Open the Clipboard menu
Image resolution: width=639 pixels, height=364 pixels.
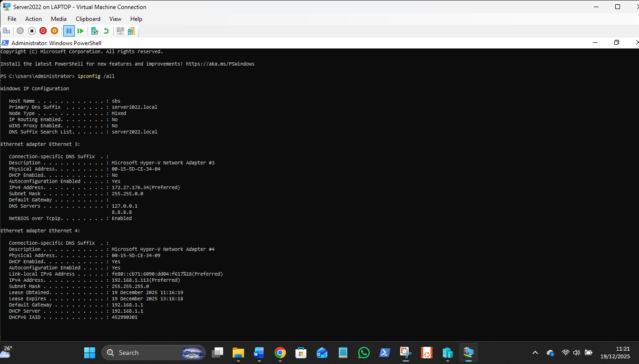click(88, 19)
